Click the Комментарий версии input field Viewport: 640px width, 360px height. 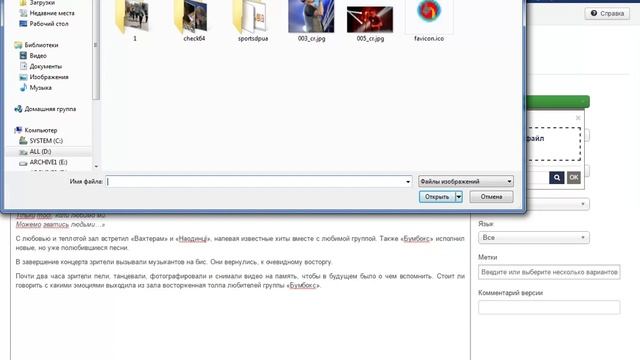point(549,307)
